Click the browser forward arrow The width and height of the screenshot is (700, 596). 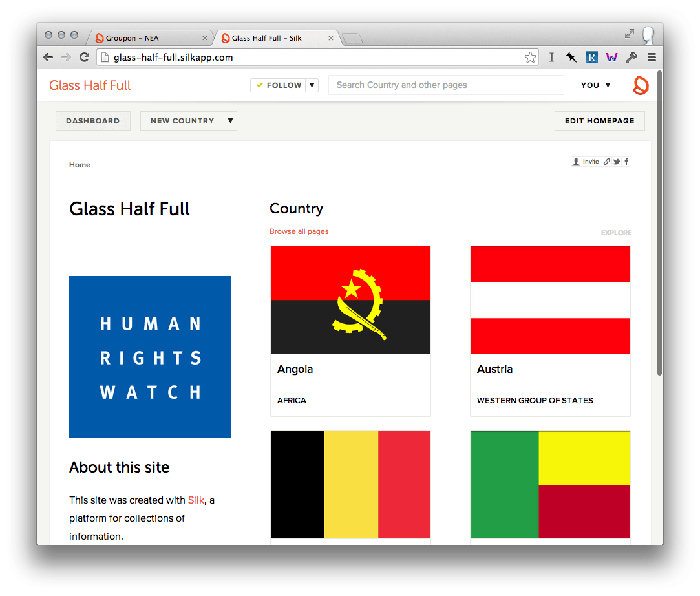point(66,57)
